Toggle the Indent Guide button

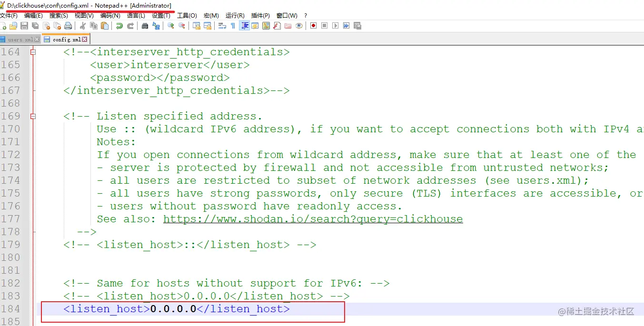click(244, 26)
